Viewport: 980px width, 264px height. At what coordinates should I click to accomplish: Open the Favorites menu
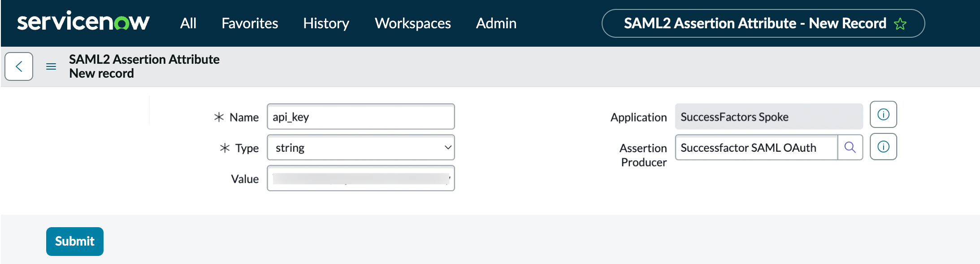tap(250, 23)
